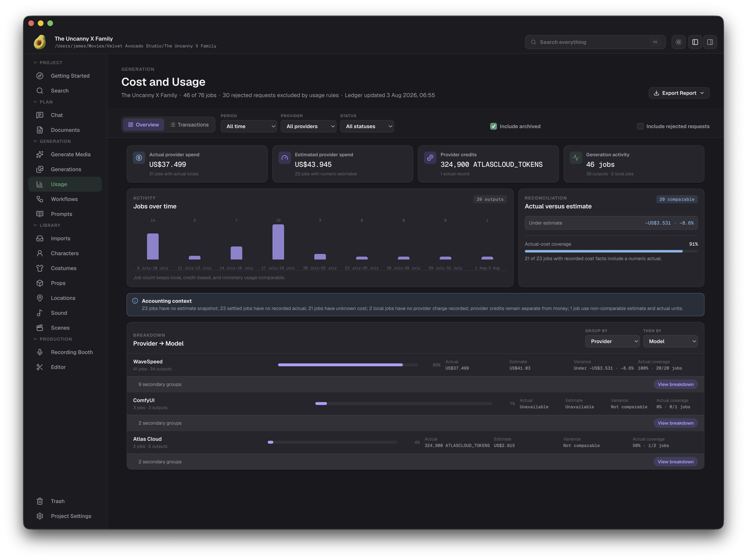Viewport: 747px width, 560px height.
Task: Toggle right sidebar panel icon
Action: 710,42
